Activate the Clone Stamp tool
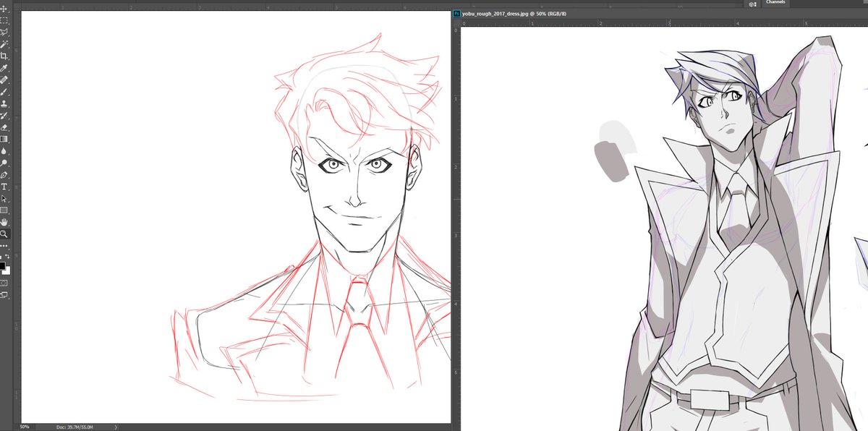The height and width of the screenshot is (431, 868). tap(6, 105)
